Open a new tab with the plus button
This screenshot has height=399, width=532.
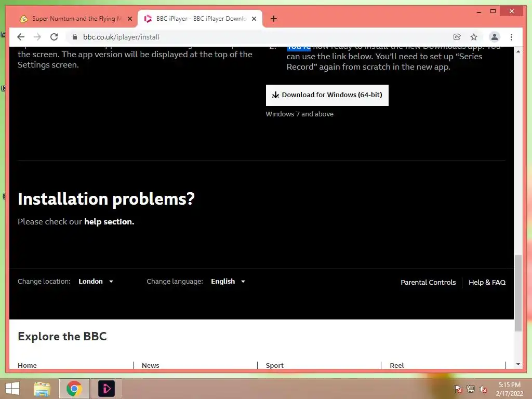point(273,19)
